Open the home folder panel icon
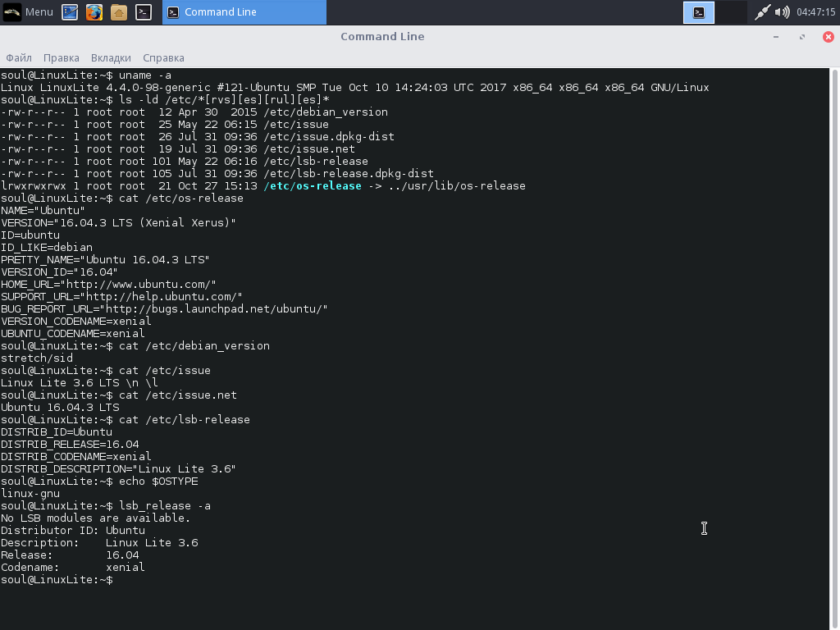 click(119, 11)
